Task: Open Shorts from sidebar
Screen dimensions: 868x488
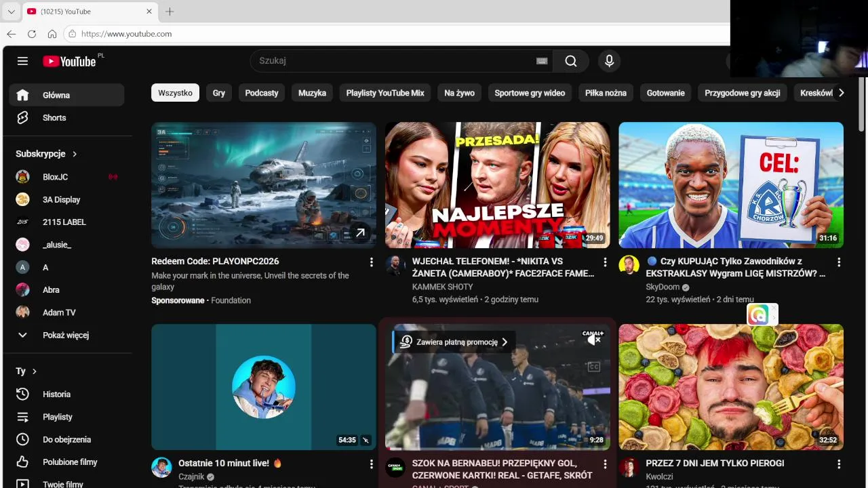Action: (x=66, y=118)
